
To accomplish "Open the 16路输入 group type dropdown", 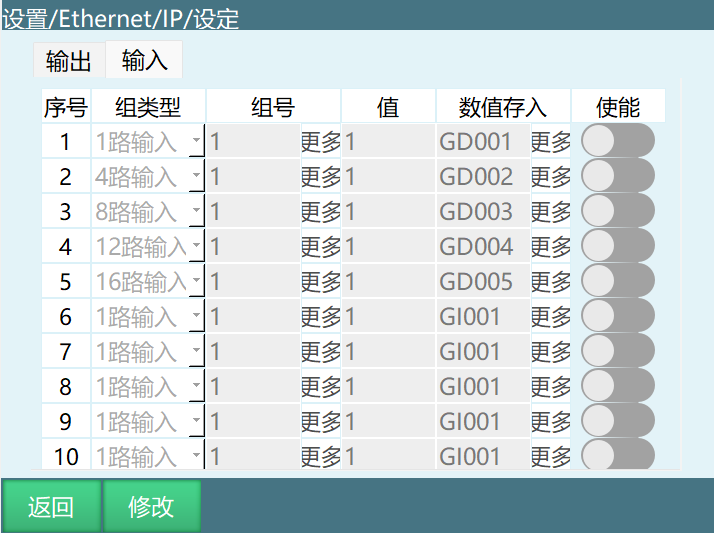I will click(x=148, y=282).
